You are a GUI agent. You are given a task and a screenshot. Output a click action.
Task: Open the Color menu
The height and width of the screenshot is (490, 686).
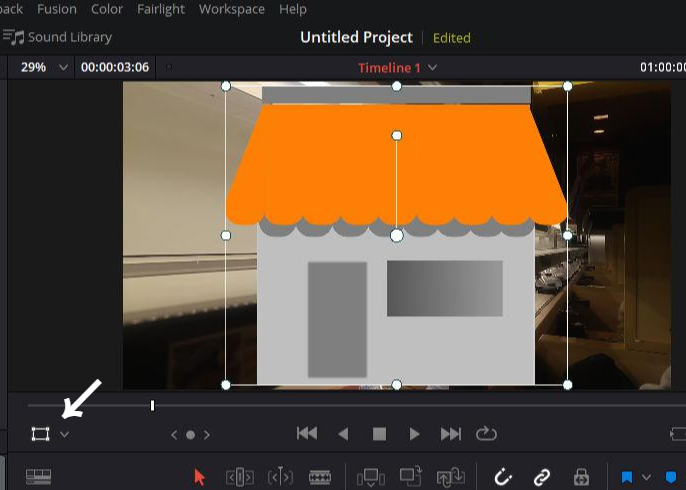(x=107, y=9)
